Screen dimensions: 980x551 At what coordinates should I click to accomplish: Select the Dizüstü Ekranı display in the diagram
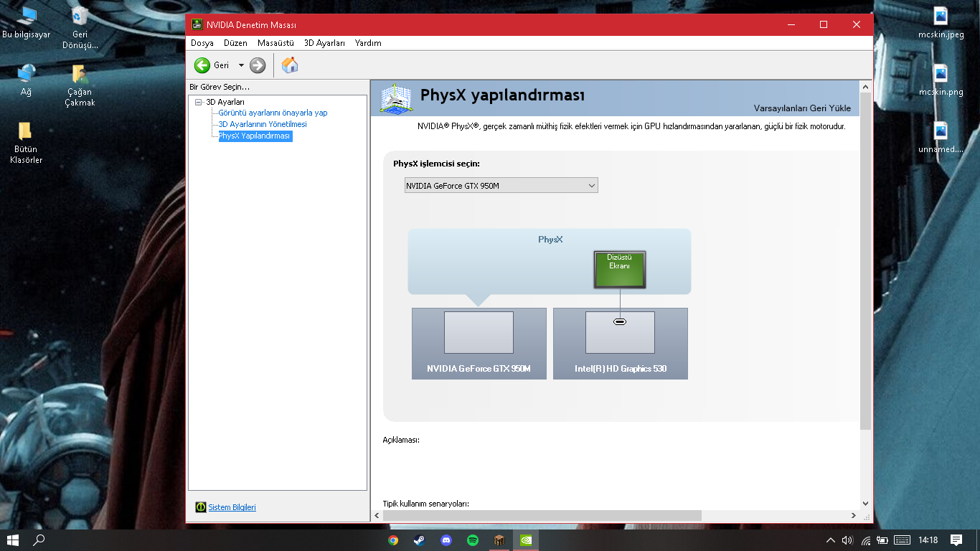point(620,269)
